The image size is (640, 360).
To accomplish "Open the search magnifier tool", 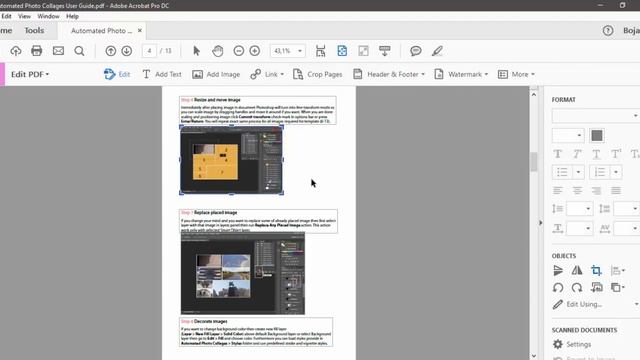I will click(x=80, y=51).
